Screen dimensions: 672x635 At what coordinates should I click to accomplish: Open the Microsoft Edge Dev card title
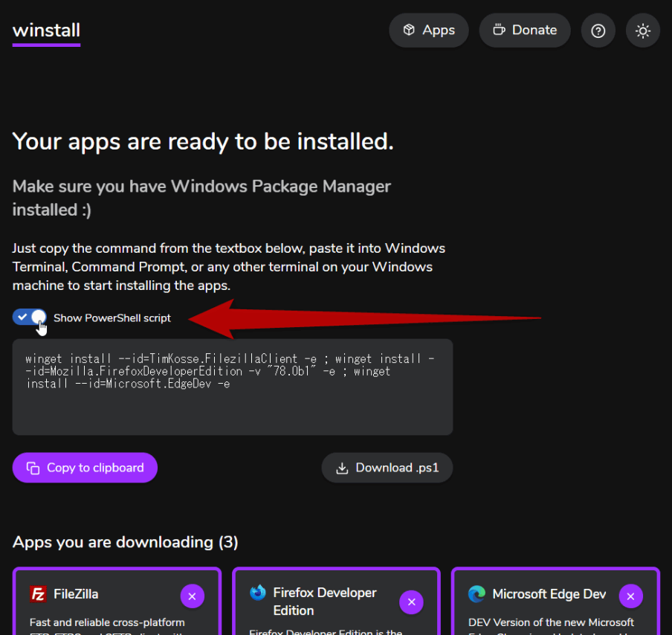(549, 594)
